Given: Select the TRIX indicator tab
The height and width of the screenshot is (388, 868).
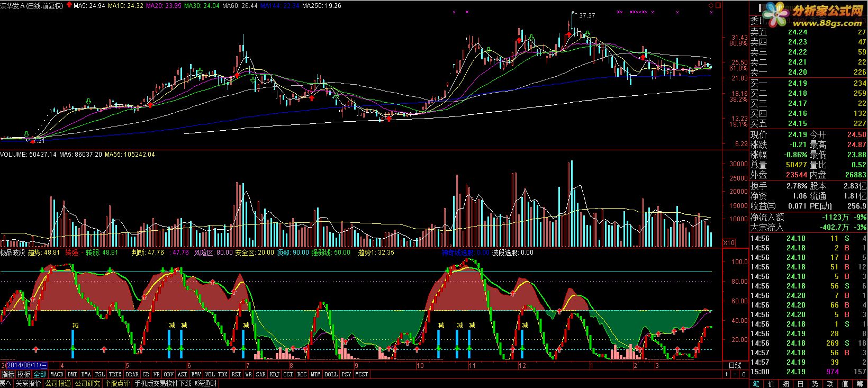Looking at the screenshot, I should (115, 374).
